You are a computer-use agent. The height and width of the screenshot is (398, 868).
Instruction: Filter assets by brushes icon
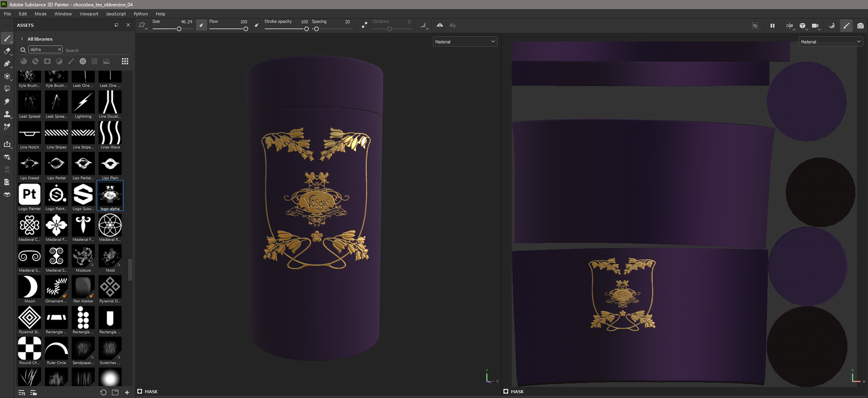71,61
